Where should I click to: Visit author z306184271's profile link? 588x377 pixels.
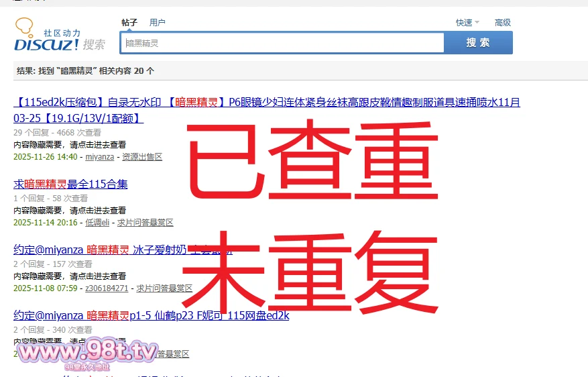pos(107,288)
